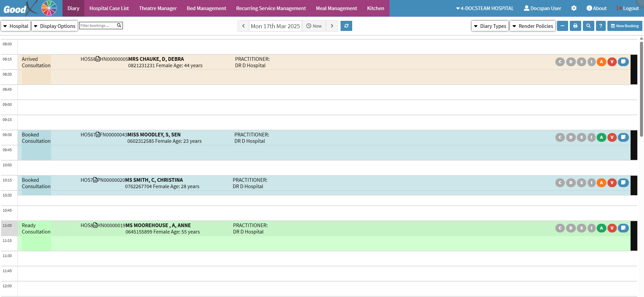Click green A status for Miss Moodley
Image resolution: width=644 pixels, height=297 pixels.
pyautogui.click(x=601, y=137)
